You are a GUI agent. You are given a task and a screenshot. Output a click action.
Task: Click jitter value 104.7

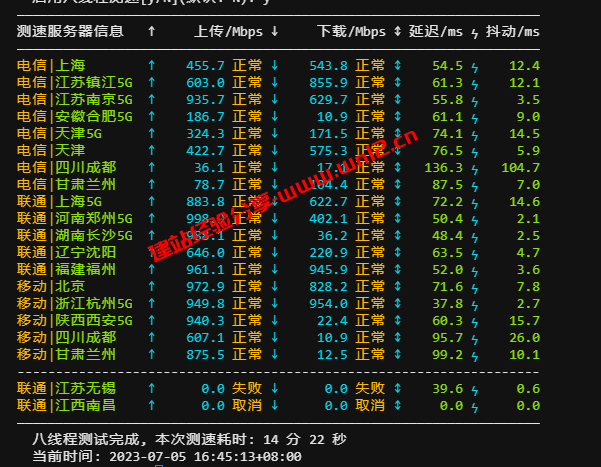521,168
